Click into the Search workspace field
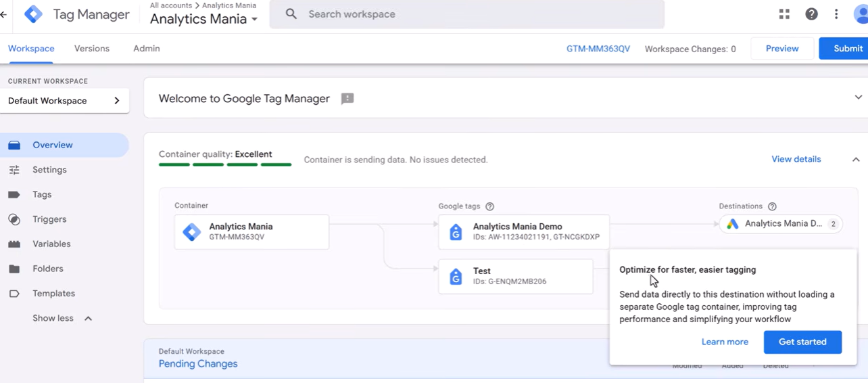Screen dimensions: 868x383 pyautogui.click(x=466, y=14)
